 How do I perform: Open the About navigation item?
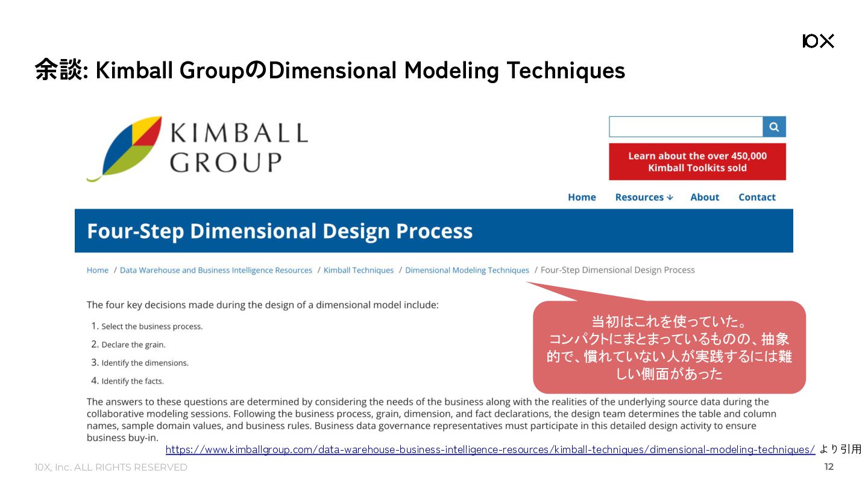705,197
